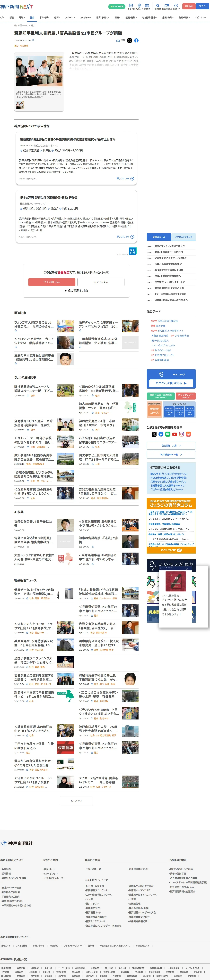210x980 pixels.
Task: Open the 購読・試読・読者紹介キャンペーン green banner
Action: (x=161, y=396)
